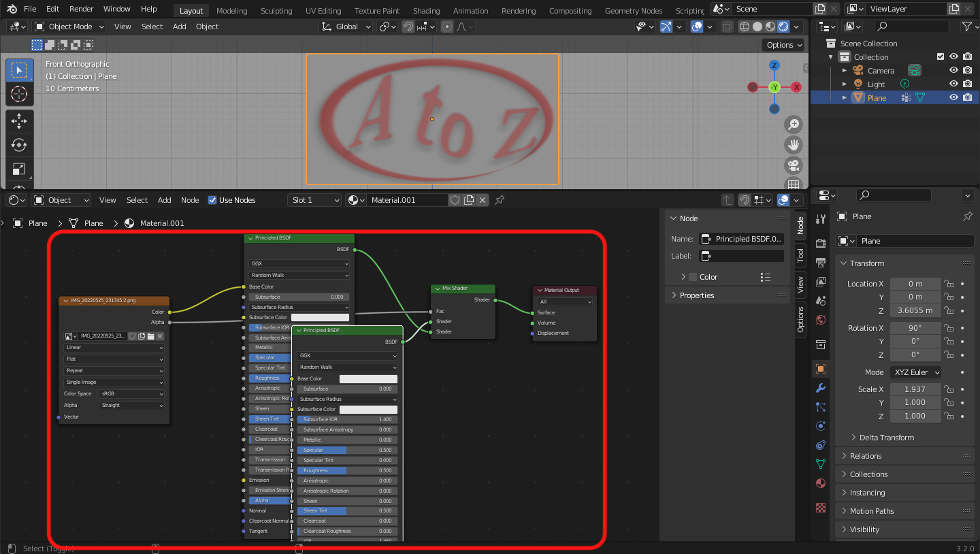The width and height of the screenshot is (980, 554).
Task: Open Linear interpolation dropdown on image node
Action: (x=114, y=347)
